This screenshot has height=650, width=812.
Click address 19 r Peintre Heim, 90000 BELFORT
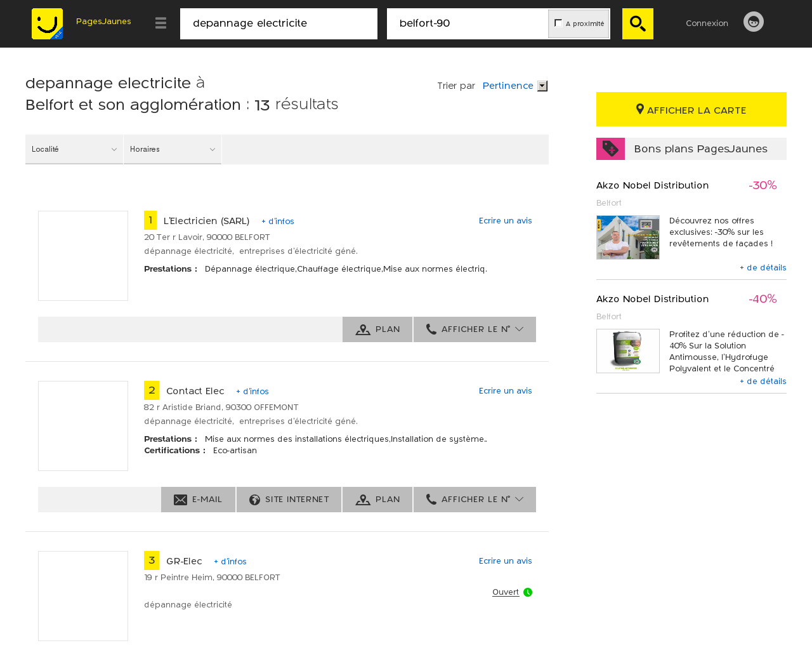tap(212, 578)
